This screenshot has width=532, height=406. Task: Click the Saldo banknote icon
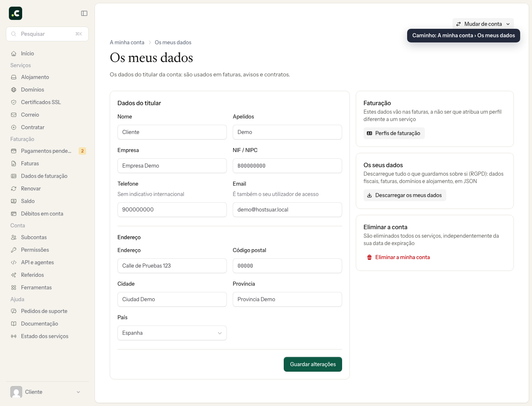(14, 201)
